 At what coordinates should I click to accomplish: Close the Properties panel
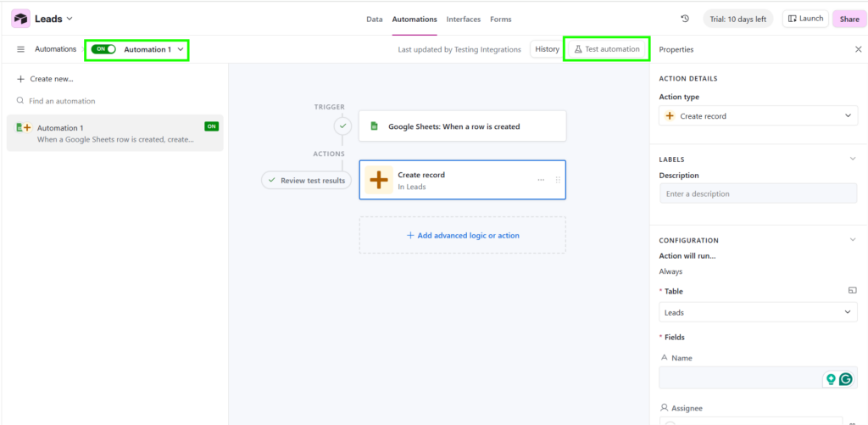pyautogui.click(x=858, y=49)
